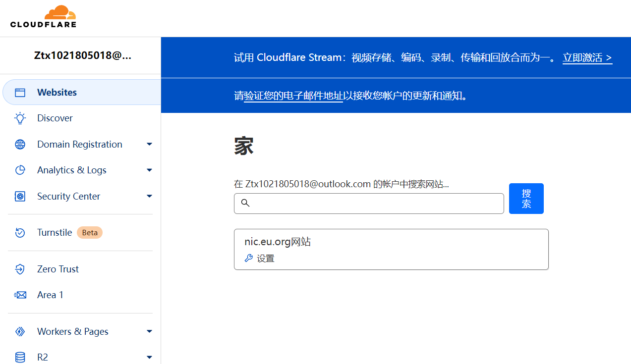Viewport: 631px width, 364px height.
Task: Click the Beta badge next to Turnstile
Action: (90, 233)
